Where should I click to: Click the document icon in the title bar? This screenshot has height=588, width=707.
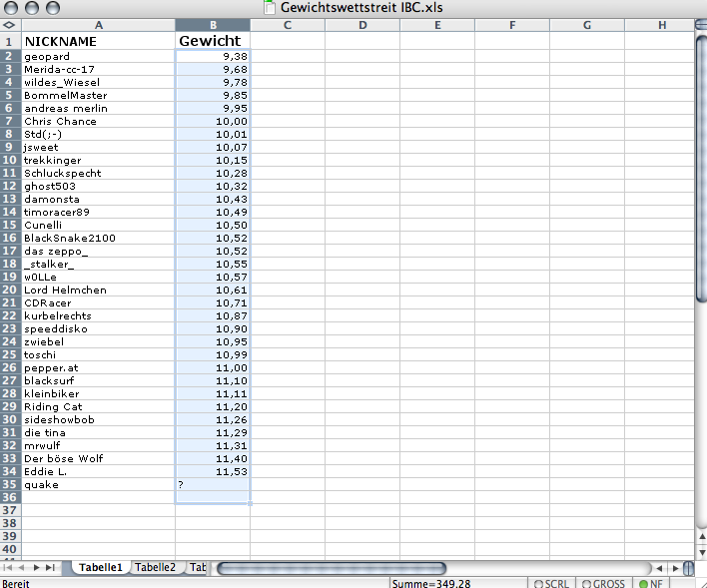coord(269,8)
